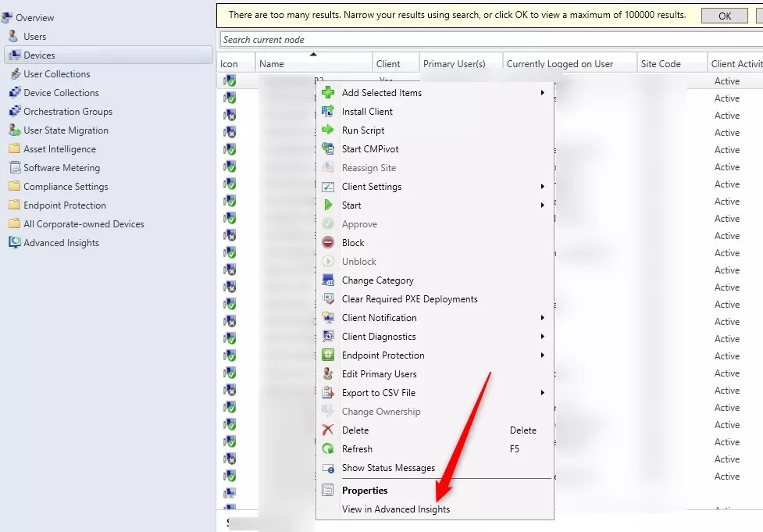Click the Orchestration Groups sidebar icon
This screenshot has width=763, height=532.
15,112
